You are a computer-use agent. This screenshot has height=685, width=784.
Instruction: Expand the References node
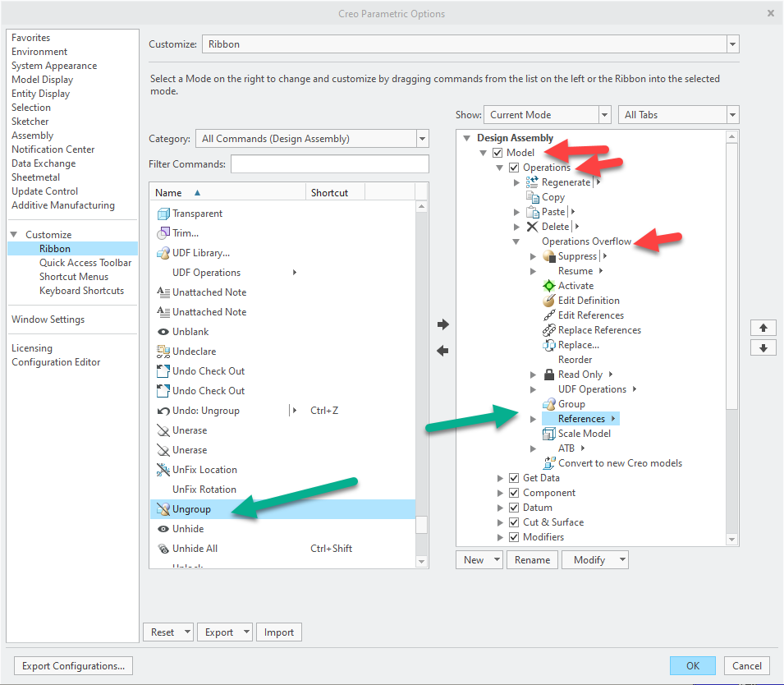[533, 419]
